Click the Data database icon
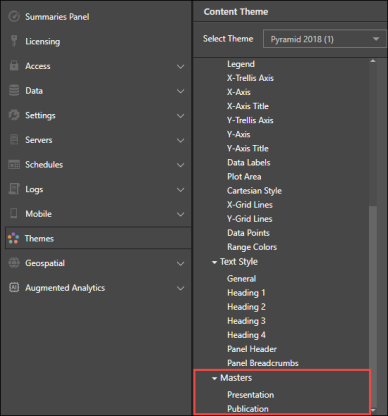 pos(14,90)
